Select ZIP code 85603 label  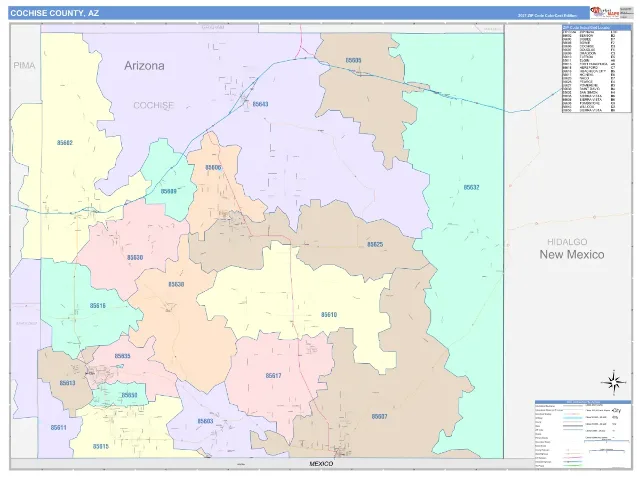click(205, 421)
